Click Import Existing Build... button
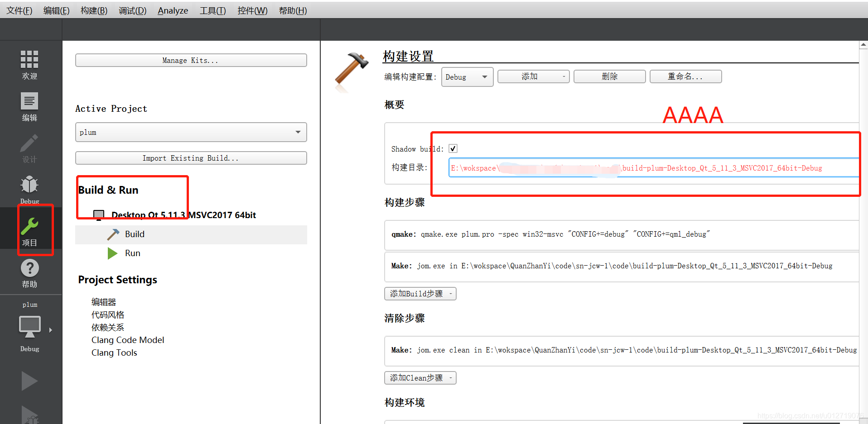The height and width of the screenshot is (424, 868). pyautogui.click(x=191, y=158)
